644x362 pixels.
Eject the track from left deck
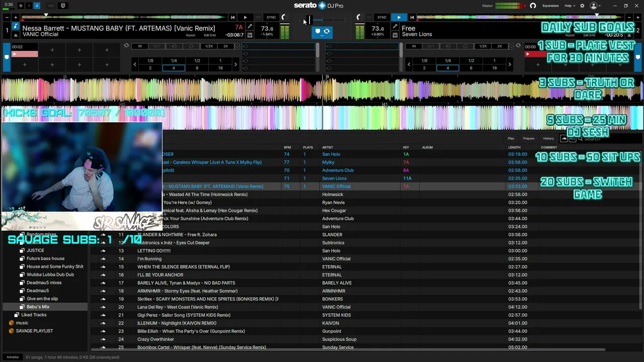16,35
